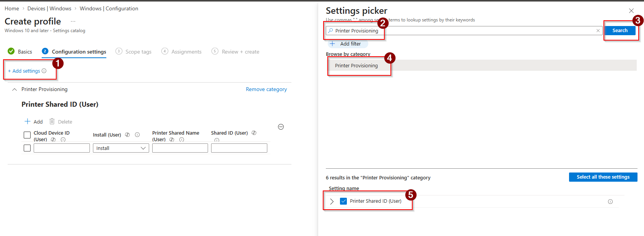The image size is (644, 236).
Task: Click the Printer Shared Name input field
Action: [180, 148]
